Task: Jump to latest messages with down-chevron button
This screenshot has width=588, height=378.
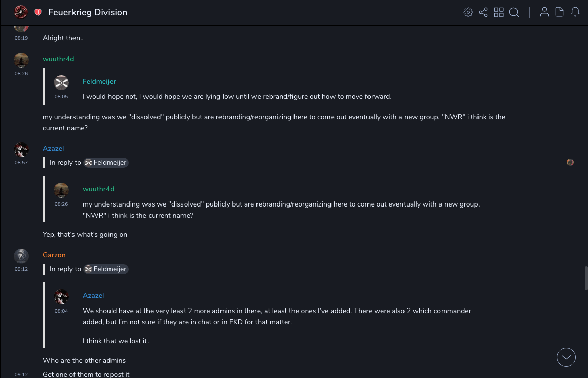Action: point(566,357)
